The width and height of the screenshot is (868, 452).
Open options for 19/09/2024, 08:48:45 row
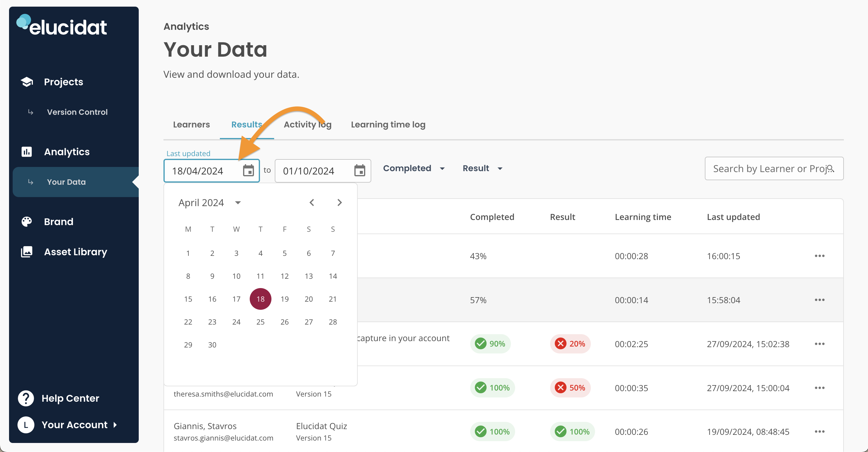pos(819,432)
